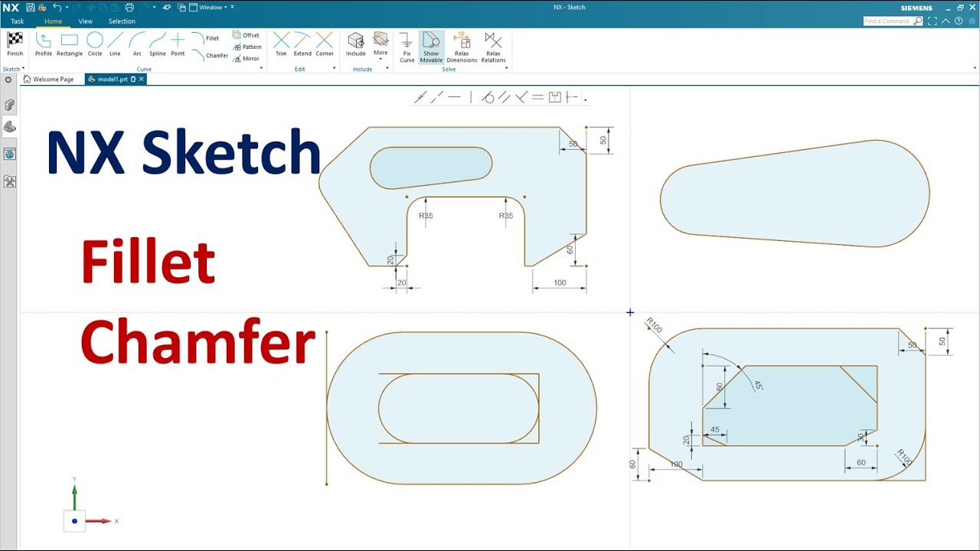Image resolution: width=980 pixels, height=551 pixels.
Task: Select the Profile curve tool
Action: tap(44, 44)
